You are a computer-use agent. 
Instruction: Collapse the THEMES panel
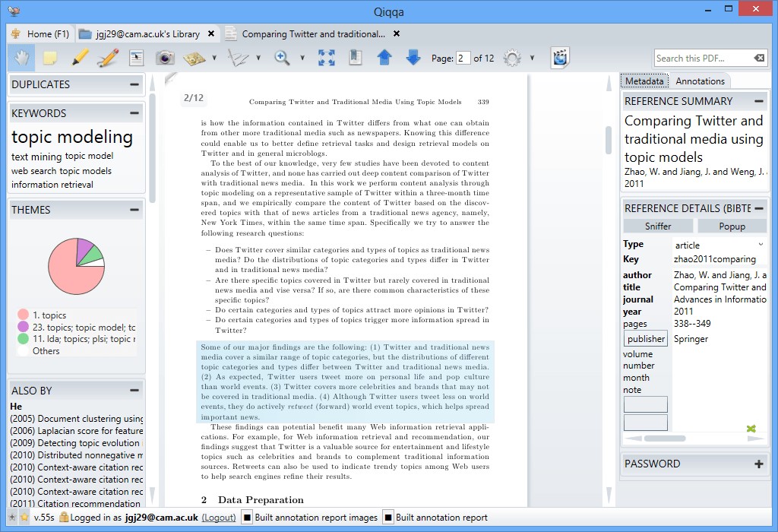[134, 210]
